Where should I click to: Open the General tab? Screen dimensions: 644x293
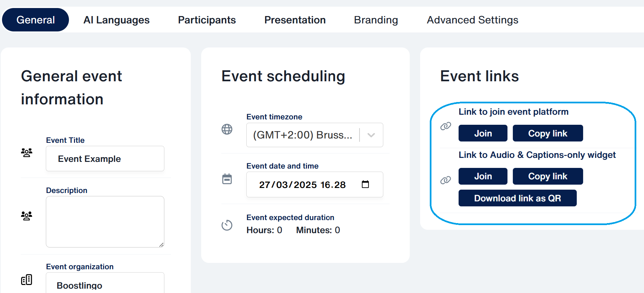(35, 20)
